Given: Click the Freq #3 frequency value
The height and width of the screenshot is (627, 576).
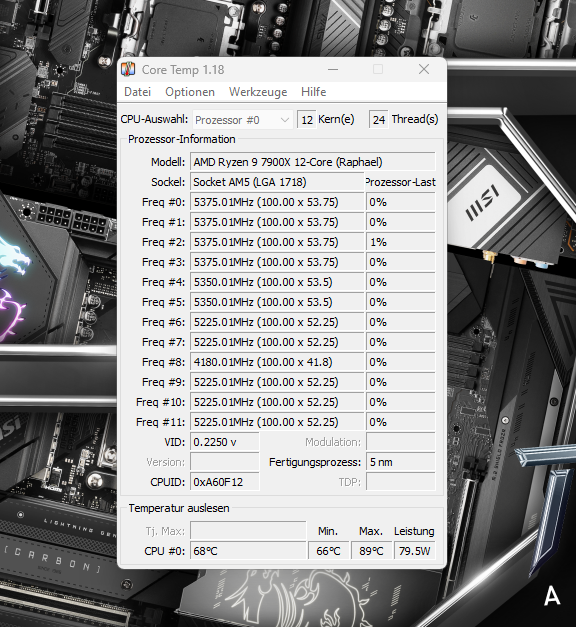Looking at the screenshot, I should point(277,262).
